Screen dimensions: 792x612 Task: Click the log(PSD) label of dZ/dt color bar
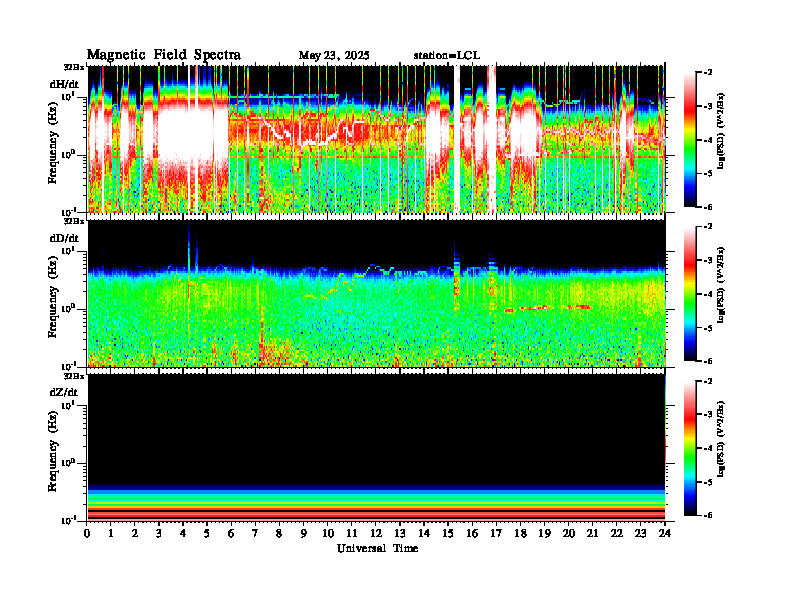point(721,439)
